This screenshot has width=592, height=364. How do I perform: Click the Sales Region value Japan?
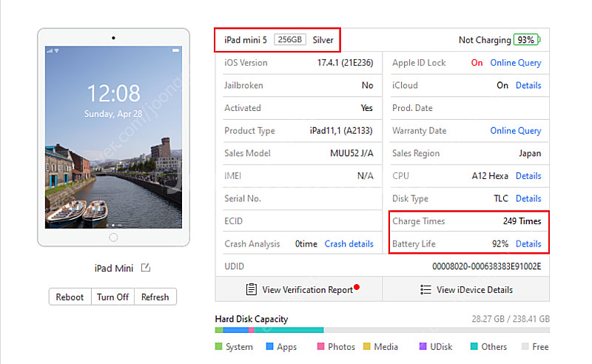point(530,153)
